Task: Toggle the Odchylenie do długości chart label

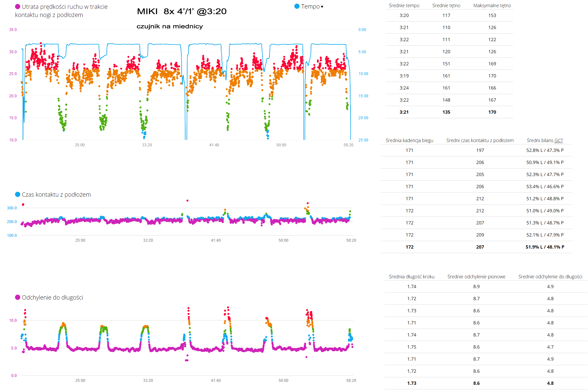Action: tap(52, 298)
